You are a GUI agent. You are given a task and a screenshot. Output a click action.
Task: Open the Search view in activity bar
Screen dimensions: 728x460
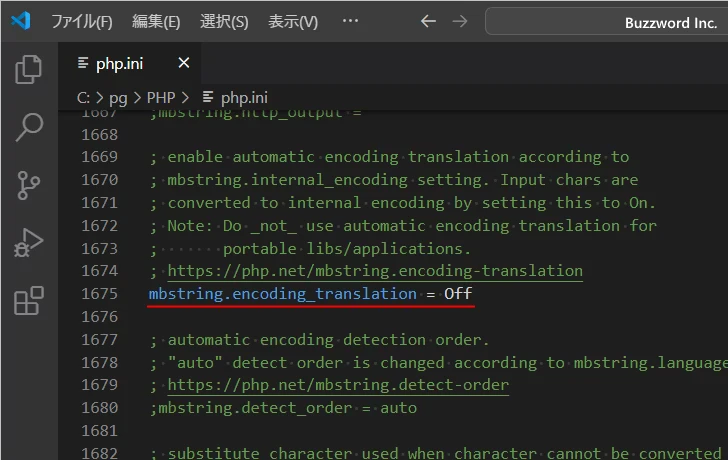29,127
